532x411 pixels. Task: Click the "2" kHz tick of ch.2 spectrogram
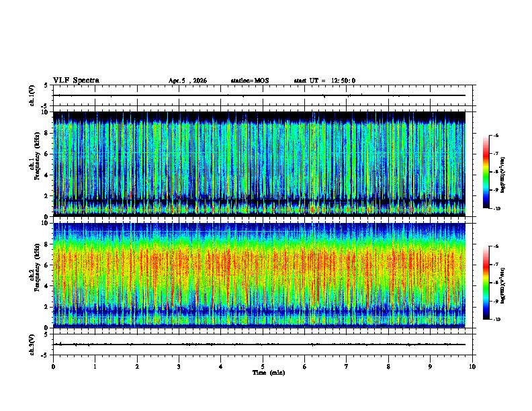coord(47,307)
